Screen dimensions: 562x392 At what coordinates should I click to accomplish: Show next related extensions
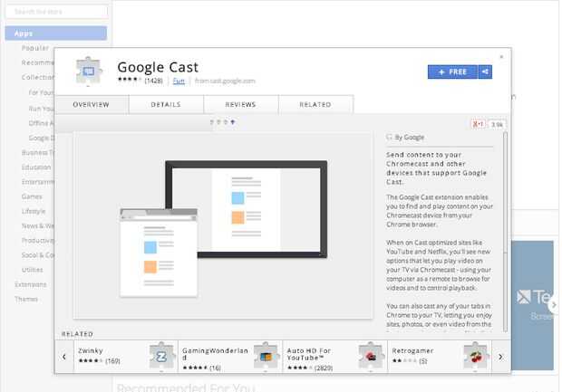(500, 357)
